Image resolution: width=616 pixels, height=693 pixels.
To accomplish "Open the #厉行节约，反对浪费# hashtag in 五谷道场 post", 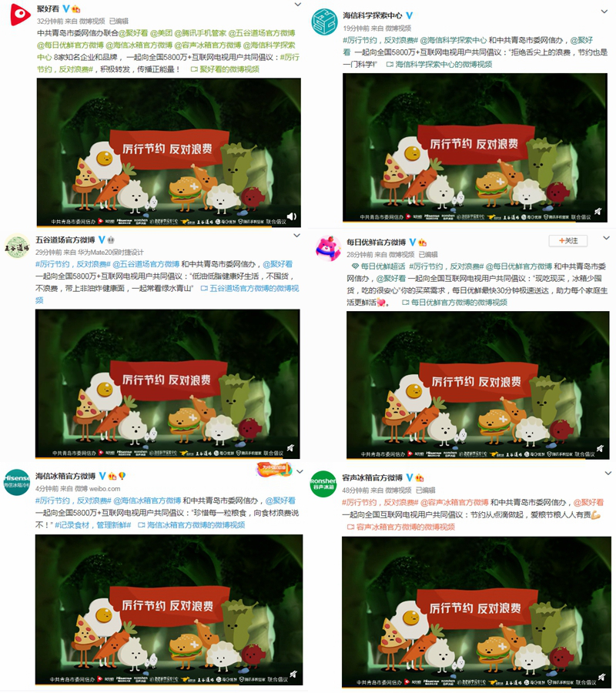I will point(73,264).
